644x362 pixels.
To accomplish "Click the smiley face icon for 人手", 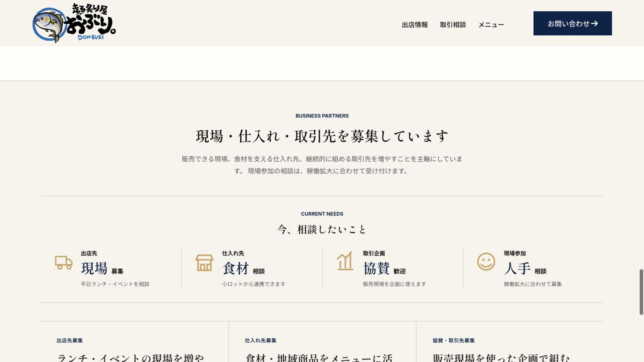I will pyautogui.click(x=486, y=262).
